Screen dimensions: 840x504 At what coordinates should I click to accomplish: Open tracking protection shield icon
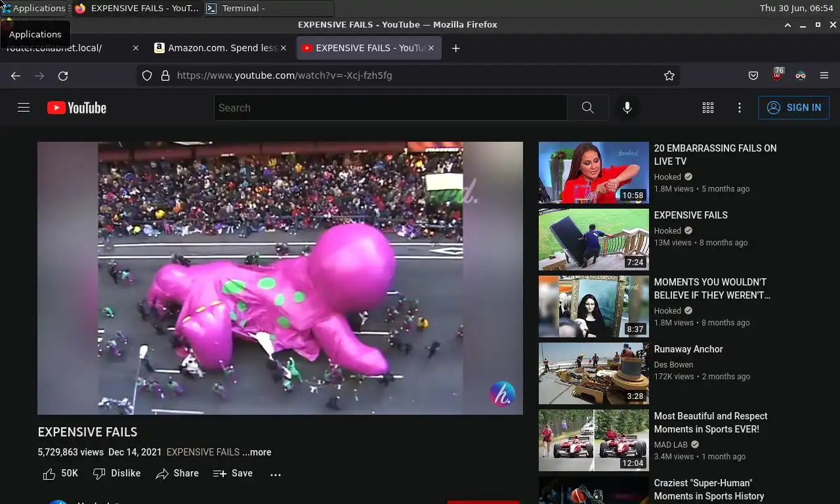pos(147,75)
